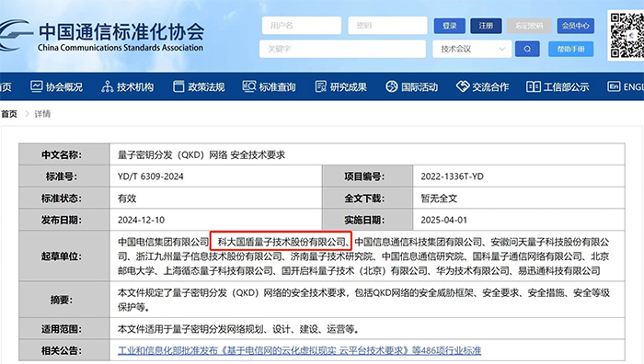This screenshot has width=644, height=364.
Task: Click the 帮助手册 help manual button
Action: 571,50
